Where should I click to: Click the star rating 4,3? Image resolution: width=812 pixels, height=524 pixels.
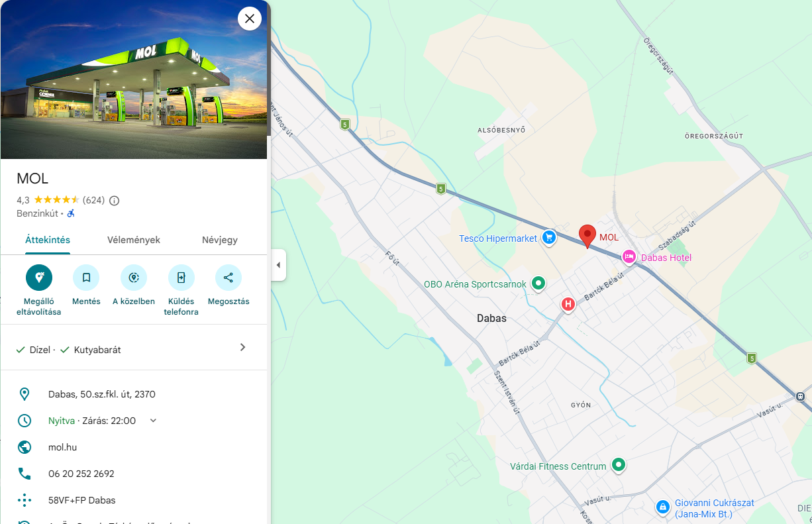tap(48, 200)
